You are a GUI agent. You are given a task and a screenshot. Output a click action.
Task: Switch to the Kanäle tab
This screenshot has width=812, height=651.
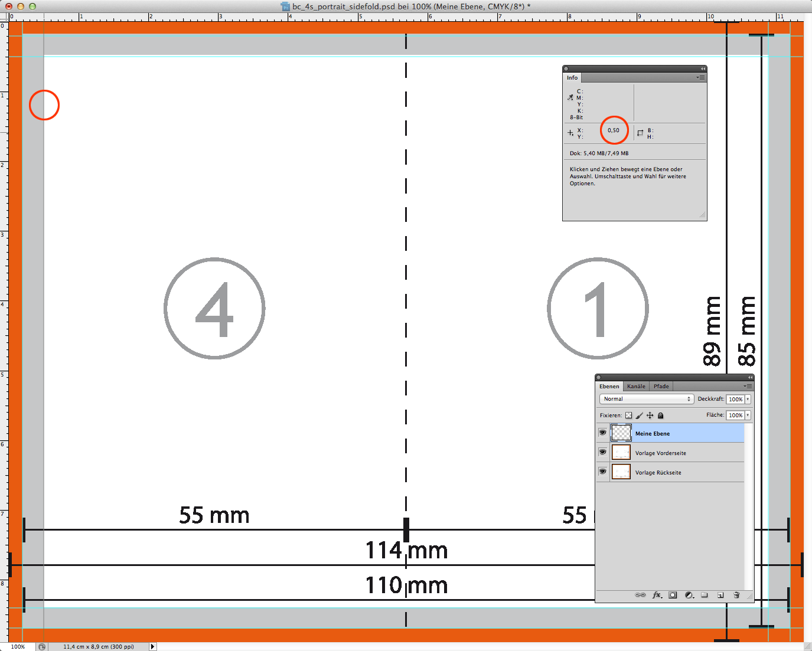pyautogui.click(x=636, y=387)
